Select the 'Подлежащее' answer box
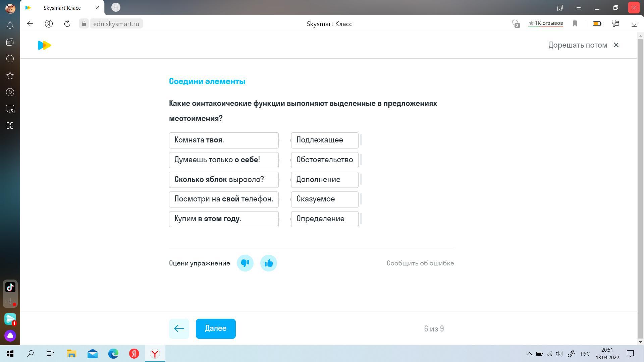The height and width of the screenshot is (362, 644). [324, 140]
